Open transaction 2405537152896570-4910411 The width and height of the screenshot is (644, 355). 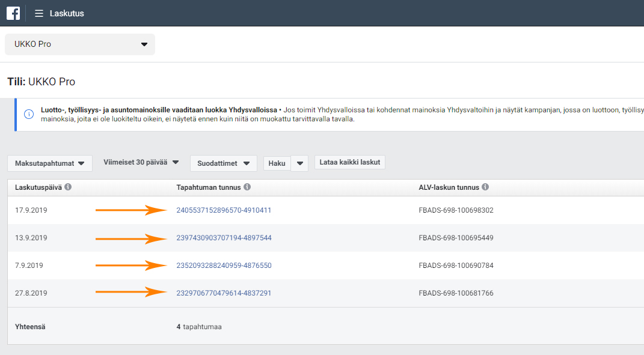[224, 210]
